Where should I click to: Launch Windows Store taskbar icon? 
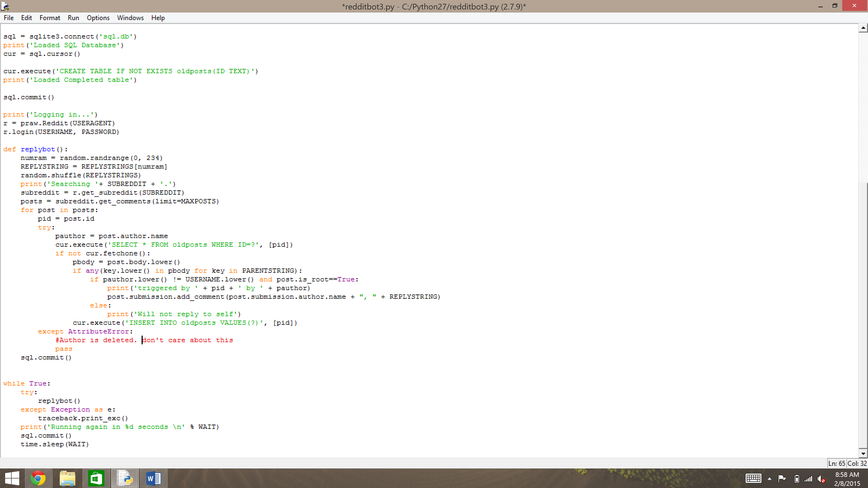tap(96, 478)
